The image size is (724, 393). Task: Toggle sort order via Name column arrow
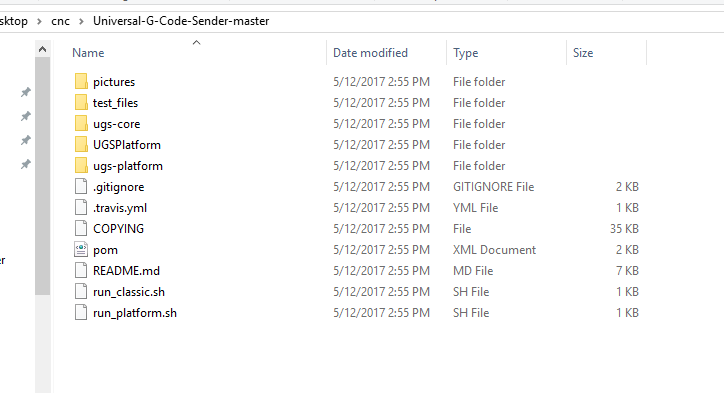pyautogui.click(x=196, y=42)
